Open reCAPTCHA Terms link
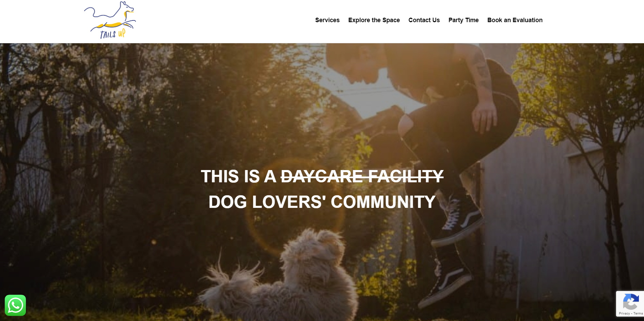This screenshot has height=321, width=644. pos(638,314)
